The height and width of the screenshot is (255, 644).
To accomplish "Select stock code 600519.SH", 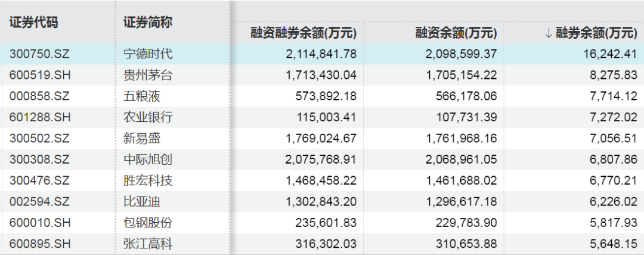I will (x=39, y=75).
